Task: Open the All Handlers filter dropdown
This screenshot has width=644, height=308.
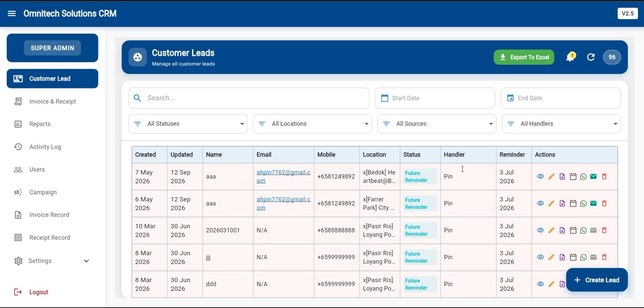Action: [562, 124]
